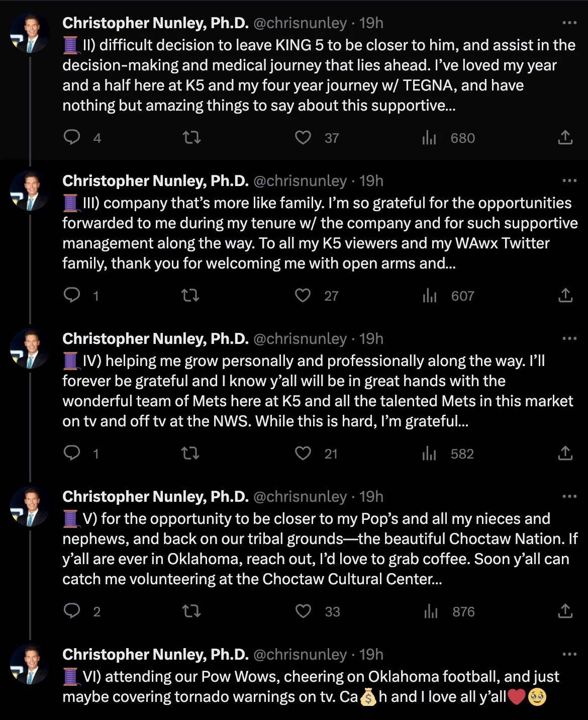View analytics for tweet with 582 views
This screenshot has height=720, width=588.
pos(429,453)
